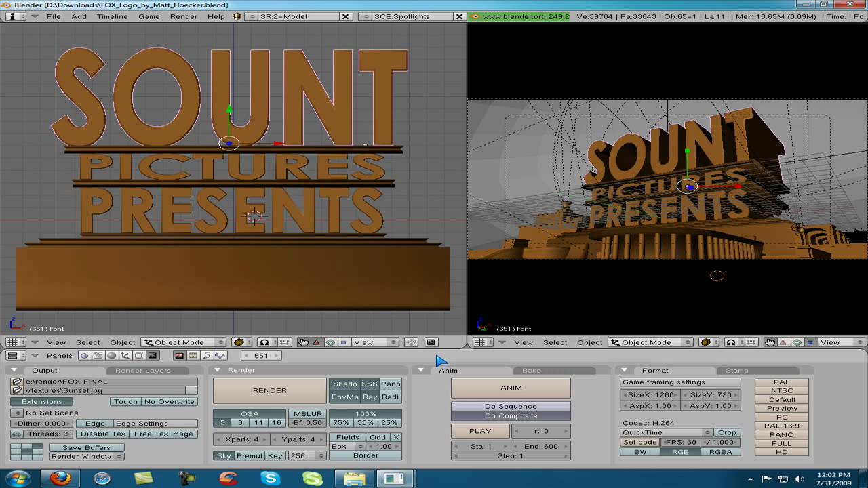Enable Do Sequence option
Image resolution: width=868 pixels, height=488 pixels.
coord(511,406)
